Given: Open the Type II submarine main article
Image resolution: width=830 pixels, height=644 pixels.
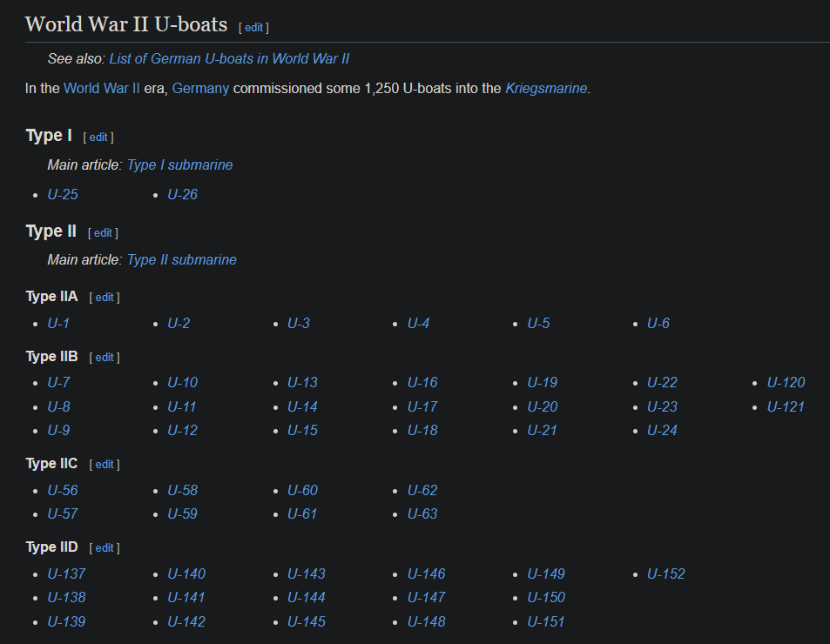Looking at the screenshot, I should click(x=182, y=260).
